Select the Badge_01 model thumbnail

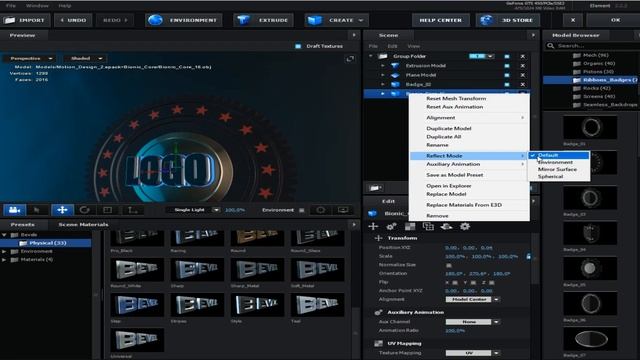pyautogui.click(x=590, y=127)
